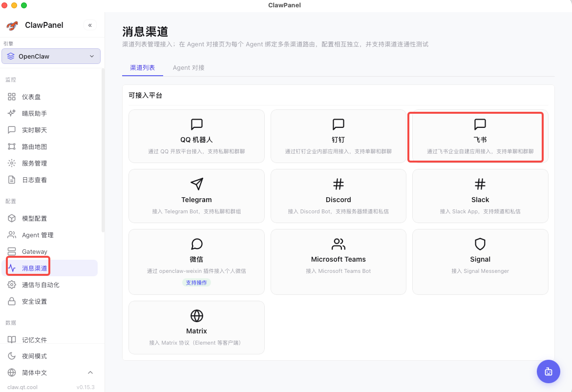This screenshot has width=572, height=392.
Task: Click the chat bubble icon beside 实时聊天
Action: coord(12,130)
